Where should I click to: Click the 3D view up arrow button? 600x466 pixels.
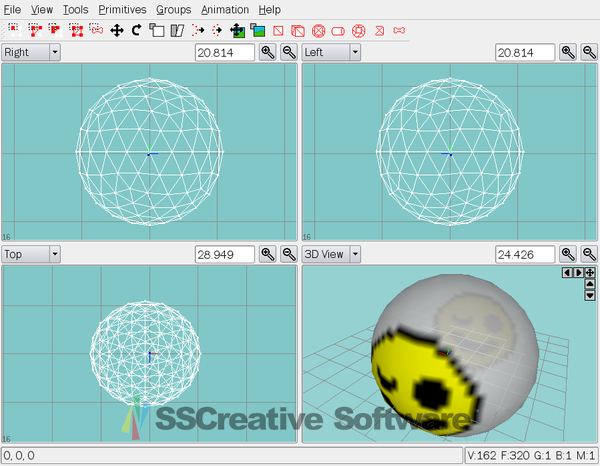click(x=590, y=284)
